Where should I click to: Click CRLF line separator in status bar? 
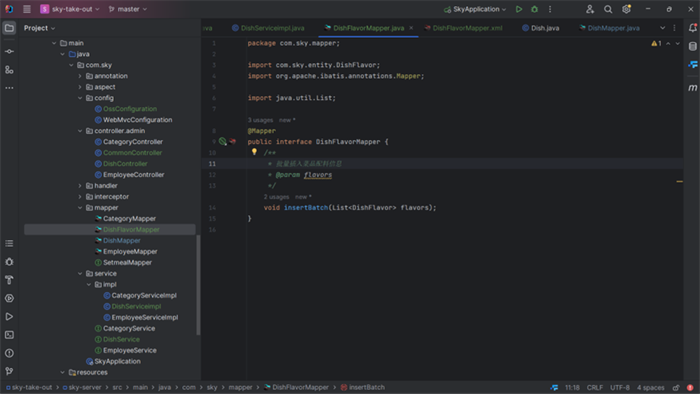click(x=595, y=387)
